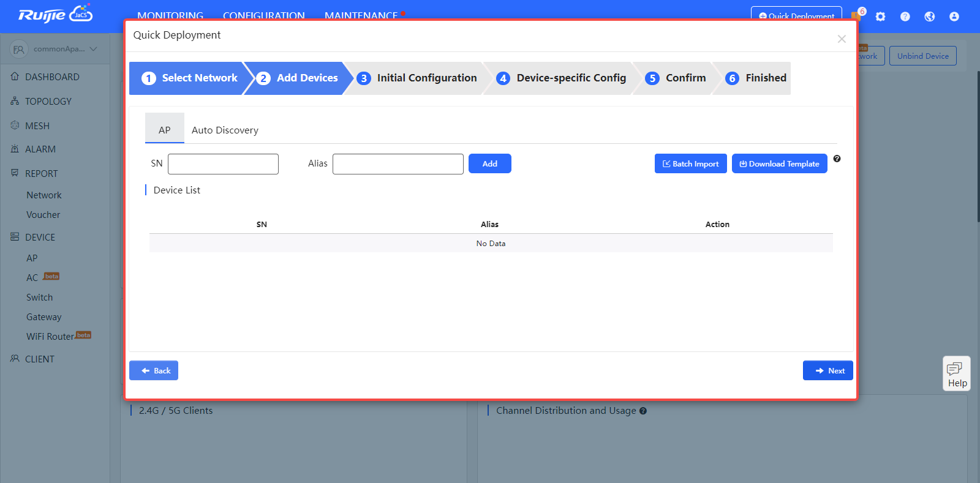Open the notifications icon with badge

[x=856, y=15]
